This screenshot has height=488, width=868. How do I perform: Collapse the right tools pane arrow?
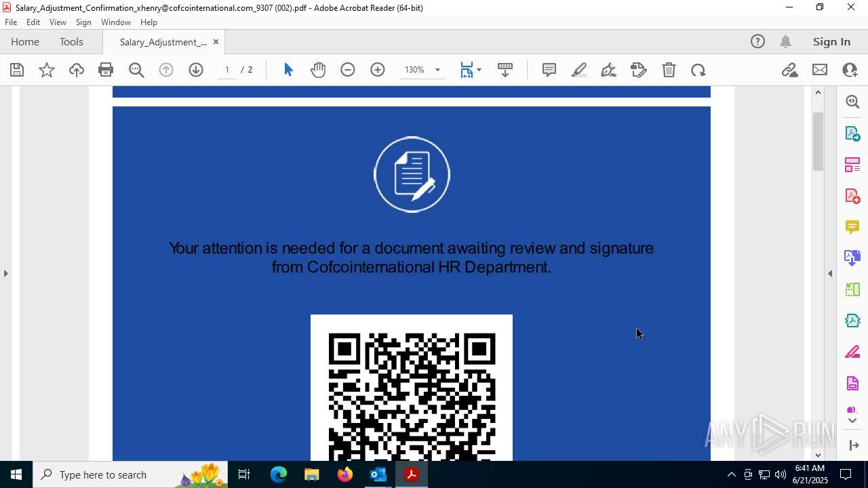[x=830, y=273]
